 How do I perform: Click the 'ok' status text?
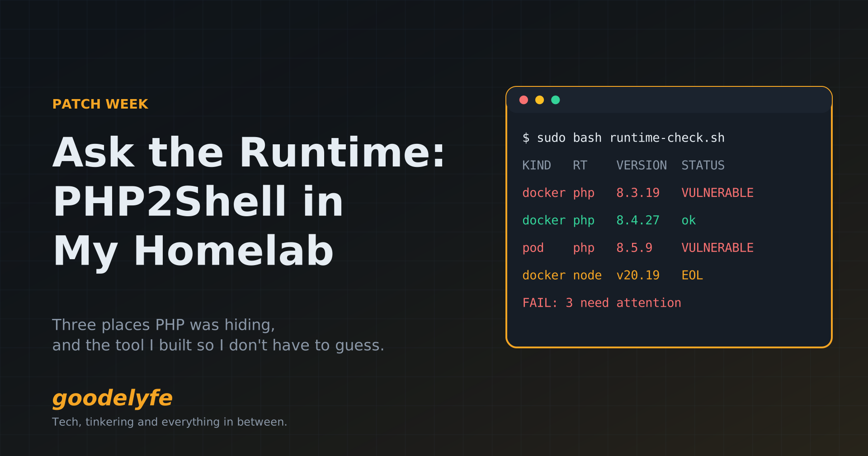pos(689,220)
